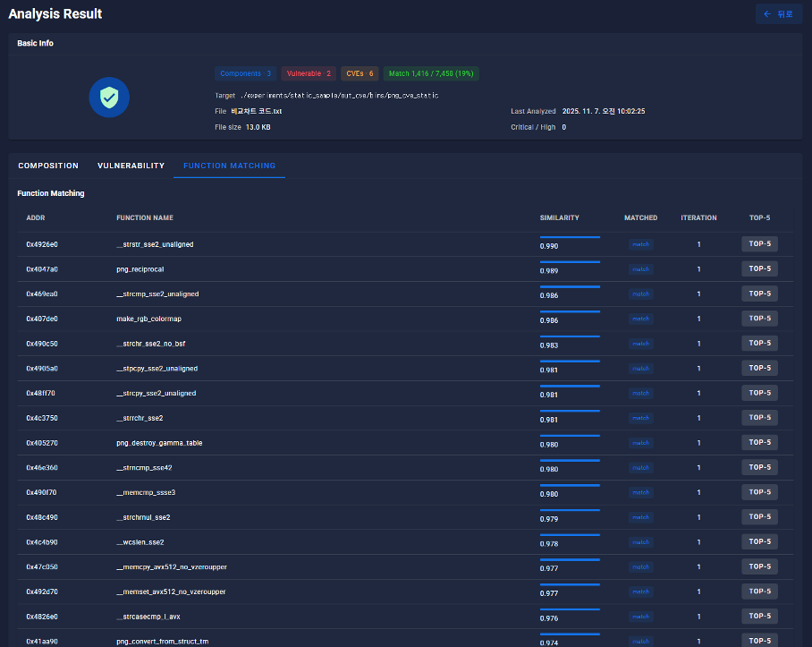Image resolution: width=812 pixels, height=647 pixels.
Task: Open TOP-5 for __strstr_sse2_unaligned
Action: (759, 244)
